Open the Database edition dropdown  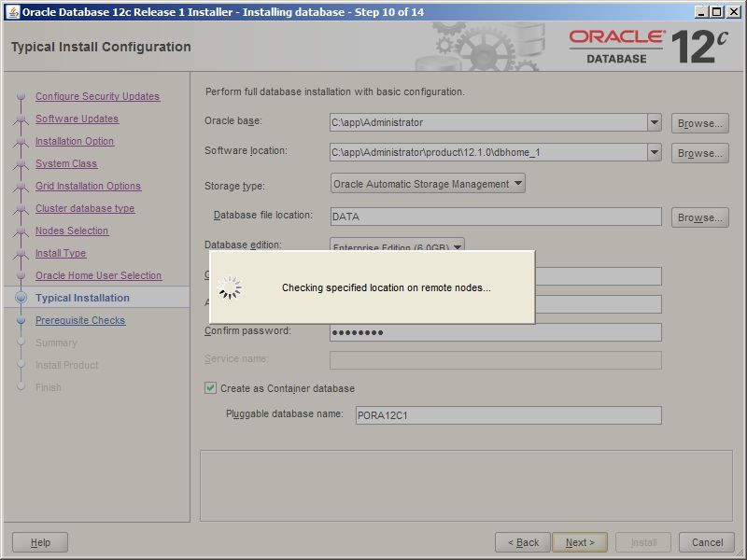click(397, 245)
